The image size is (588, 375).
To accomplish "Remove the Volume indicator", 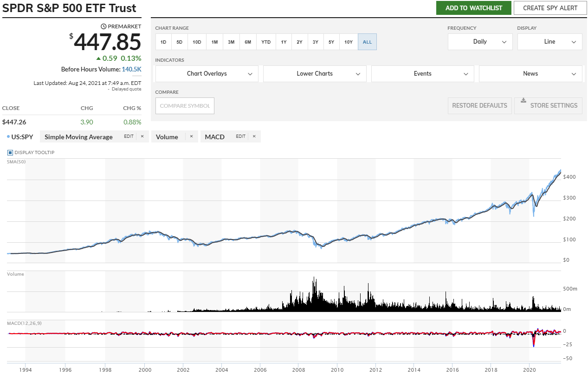I will click(191, 136).
